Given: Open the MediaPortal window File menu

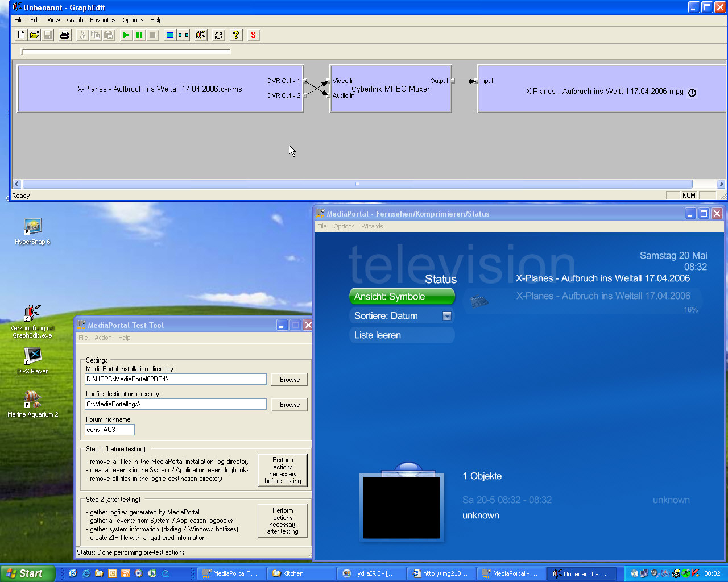Looking at the screenshot, I should [x=322, y=226].
